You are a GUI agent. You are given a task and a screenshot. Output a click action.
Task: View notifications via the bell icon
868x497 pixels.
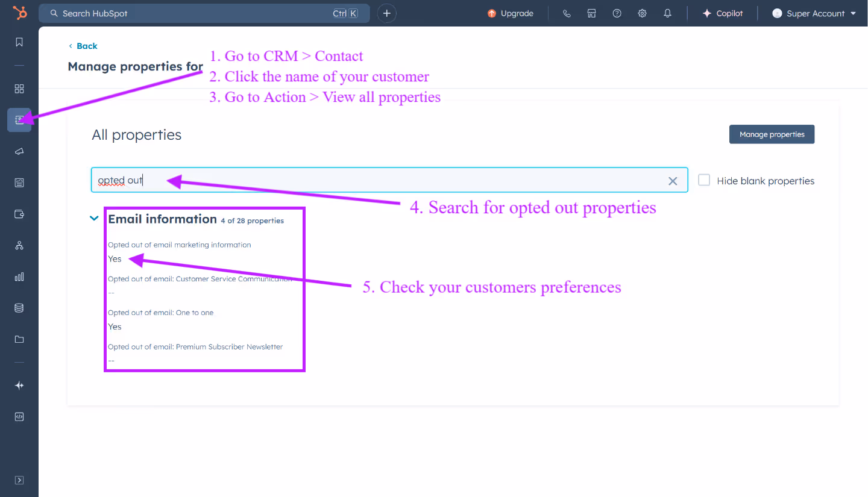pyautogui.click(x=667, y=13)
